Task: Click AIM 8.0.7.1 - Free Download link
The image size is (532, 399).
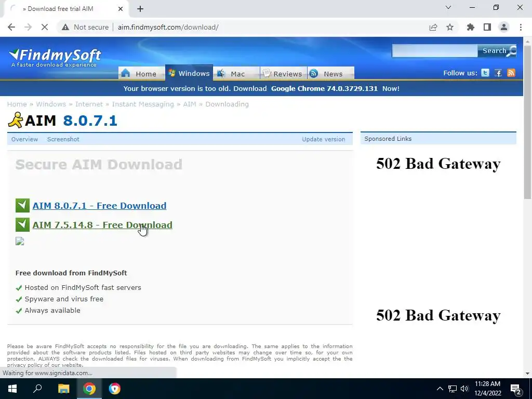Action: tap(99, 206)
